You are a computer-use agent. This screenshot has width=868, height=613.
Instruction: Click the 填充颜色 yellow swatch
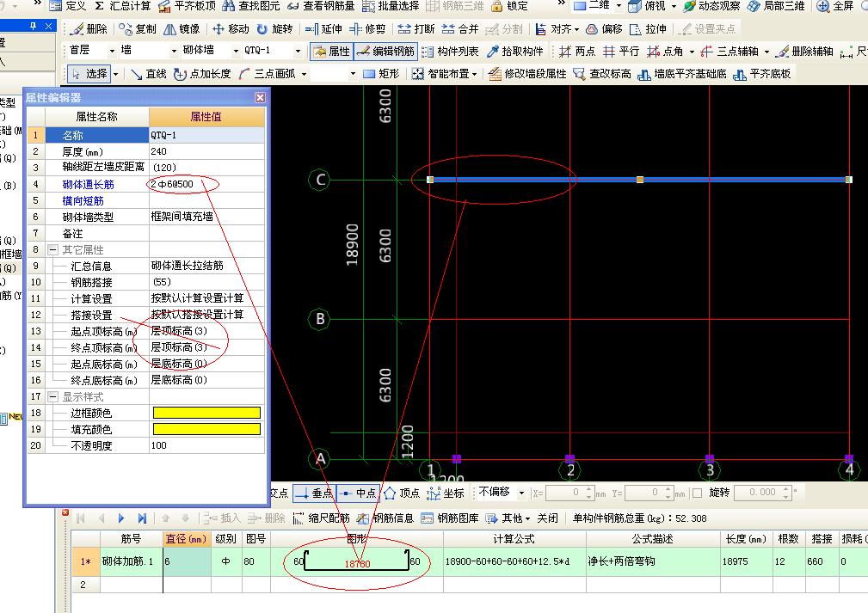[x=206, y=429]
